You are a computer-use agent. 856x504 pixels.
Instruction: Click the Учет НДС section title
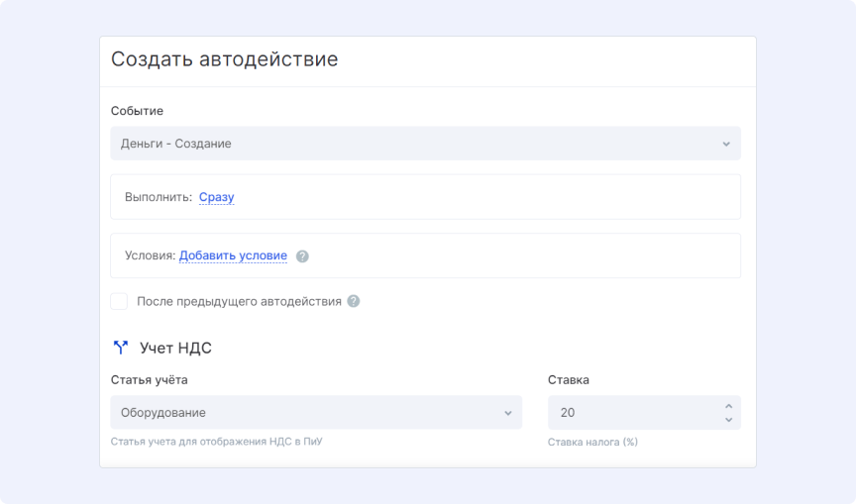click(x=175, y=348)
